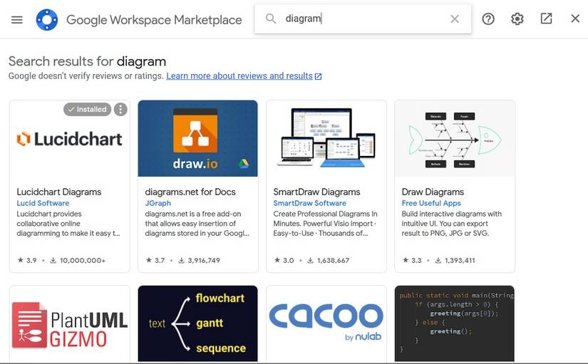The height and width of the screenshot is (364, 588).
Task: Open Lucidchart's three-dot options menu
Action: click(x=120, y=110)
